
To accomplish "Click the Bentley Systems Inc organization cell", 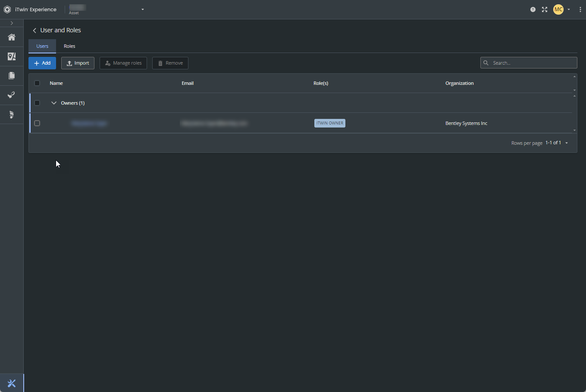I will [467, 123].
